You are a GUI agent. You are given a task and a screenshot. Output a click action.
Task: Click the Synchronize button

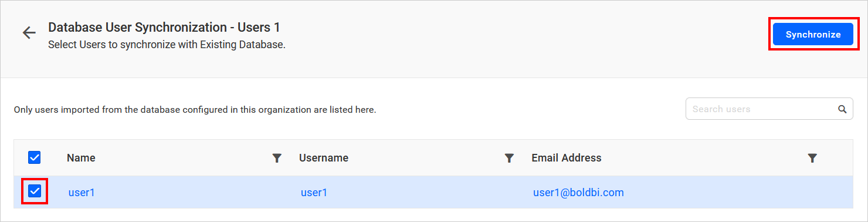click(813, 35)
